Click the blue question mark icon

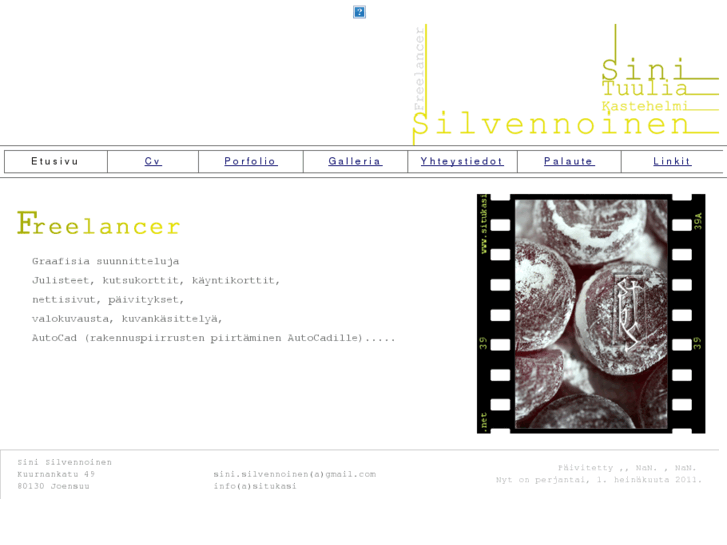[x=359, y=12]
